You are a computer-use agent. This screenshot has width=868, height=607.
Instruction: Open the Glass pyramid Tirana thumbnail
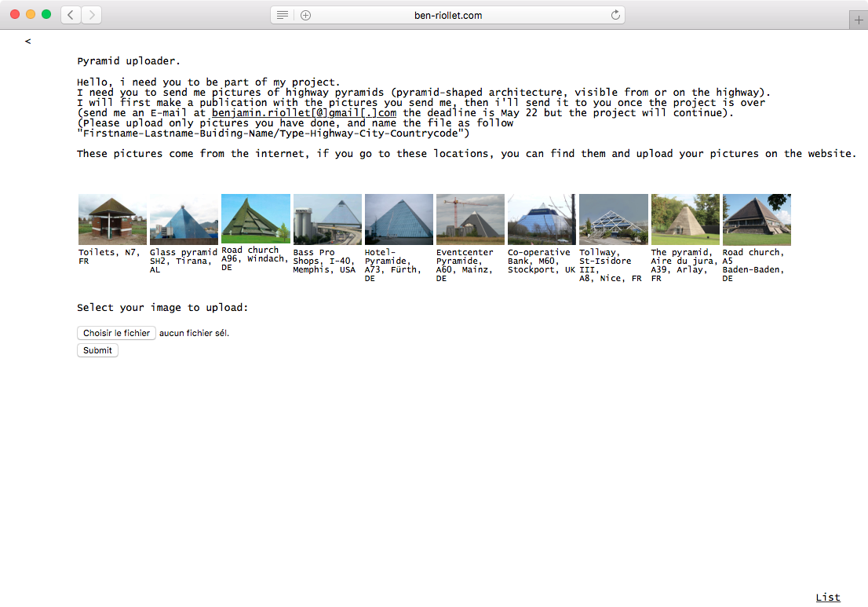(184, 220)
